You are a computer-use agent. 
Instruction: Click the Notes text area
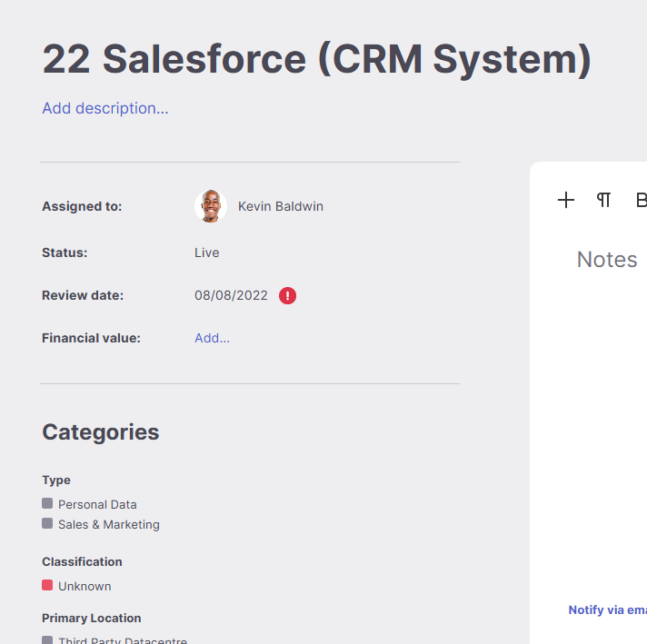607,260
